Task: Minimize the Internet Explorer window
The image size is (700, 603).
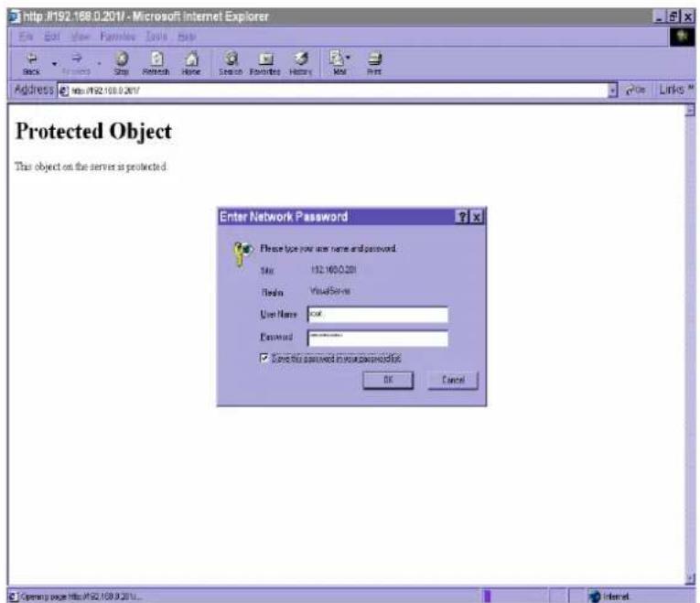Action: [660, 17]
